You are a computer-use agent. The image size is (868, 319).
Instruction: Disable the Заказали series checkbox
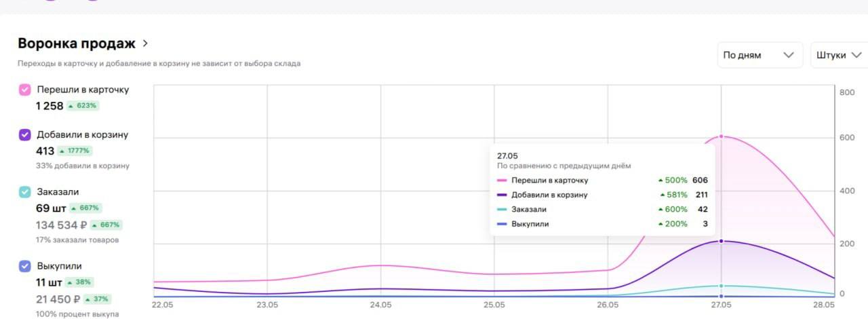click(24, 192)
